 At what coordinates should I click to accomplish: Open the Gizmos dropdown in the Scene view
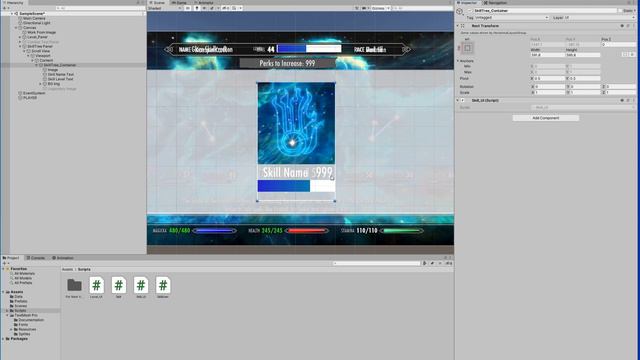(380, 8)
